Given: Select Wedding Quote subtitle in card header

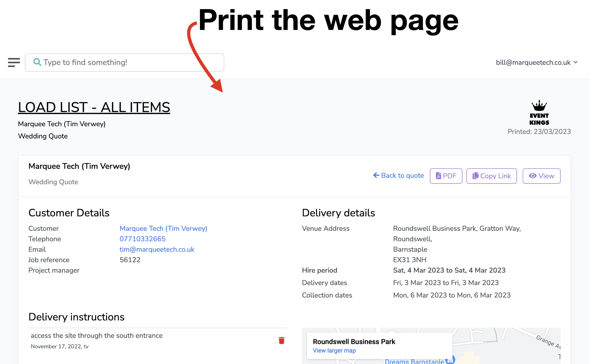Looking at the screenshot, I should pos(53,182).
